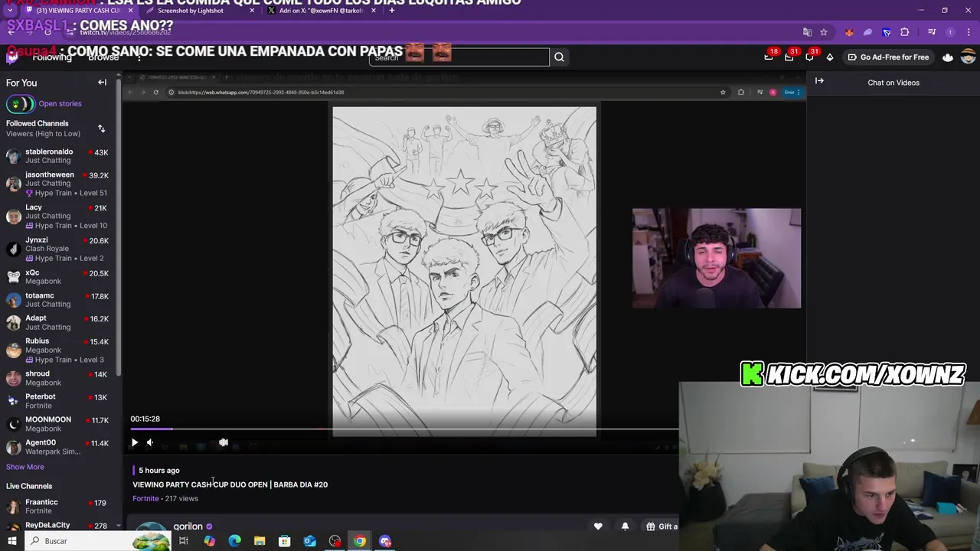
Task: Switch to Screenshot by Lightshot tab
Action: tap(199, 11)
